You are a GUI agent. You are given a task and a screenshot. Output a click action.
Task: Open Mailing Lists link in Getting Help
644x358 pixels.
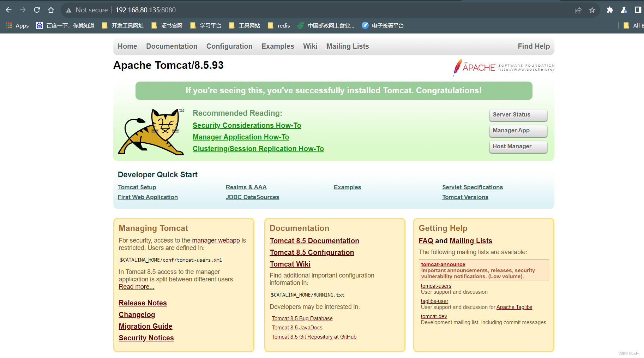(471, 241)
